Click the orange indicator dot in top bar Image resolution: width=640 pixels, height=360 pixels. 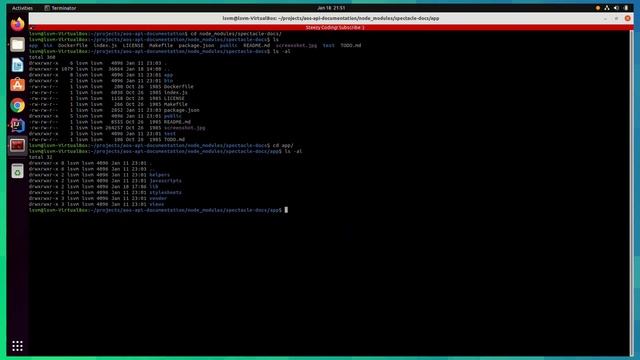pyautogui.click(x=598, y=8)
